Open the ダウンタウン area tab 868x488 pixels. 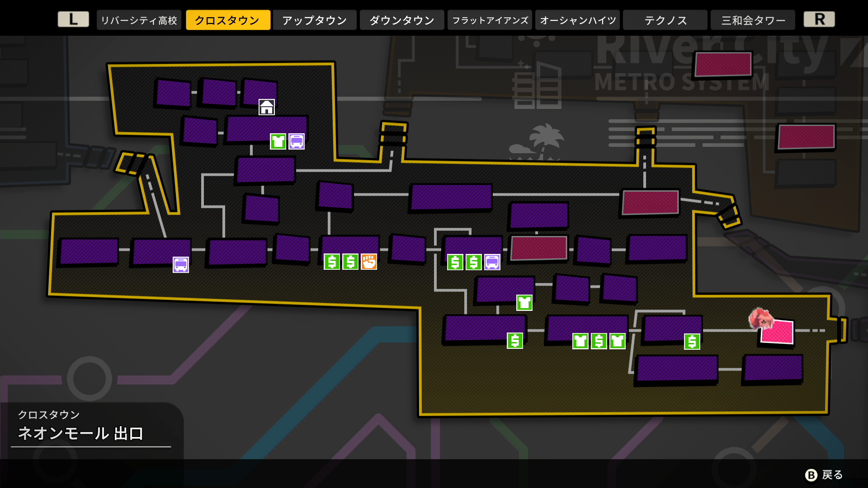[x=402, y=20]
